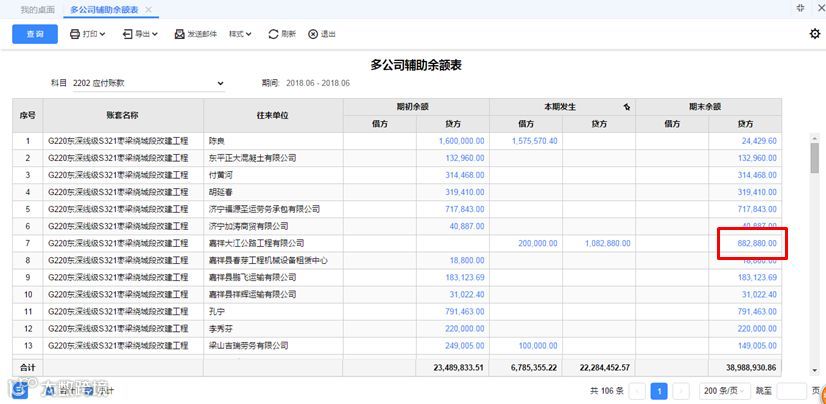Open credit amount 1,082,880.00
826x404 pixels.
607,243
